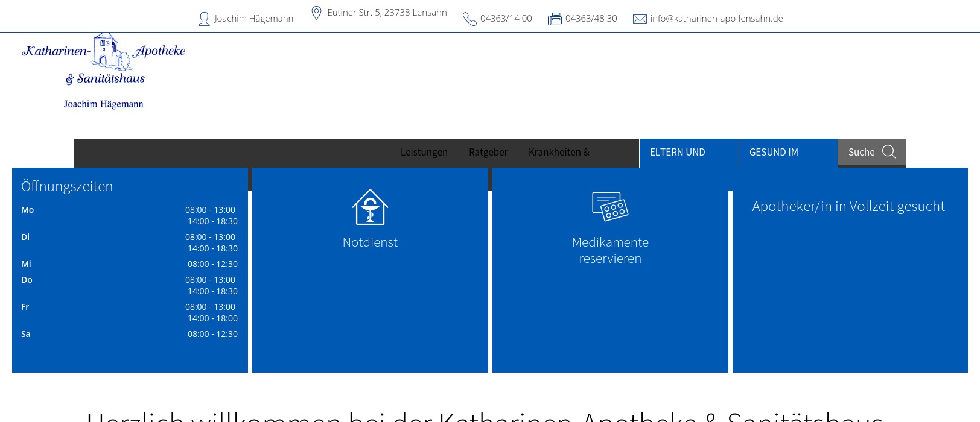Open Medikamente reservieren link
The image size is (980, 422).
tap(610, 250)
